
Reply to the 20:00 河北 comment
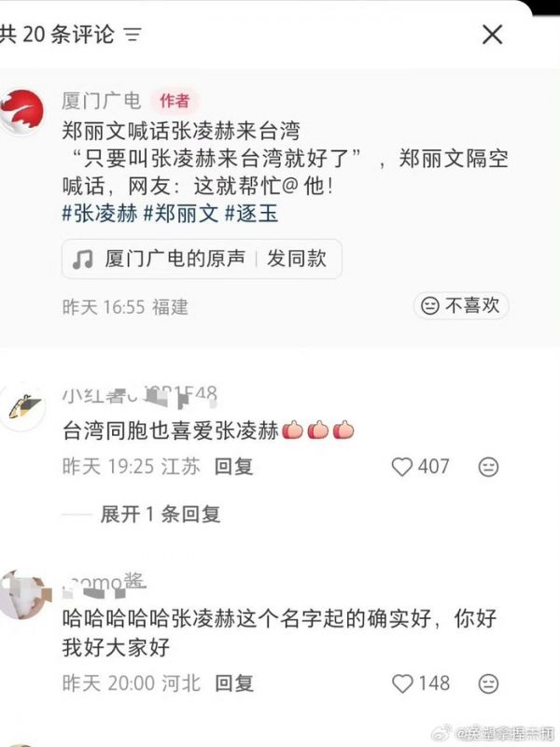[234, 684]
